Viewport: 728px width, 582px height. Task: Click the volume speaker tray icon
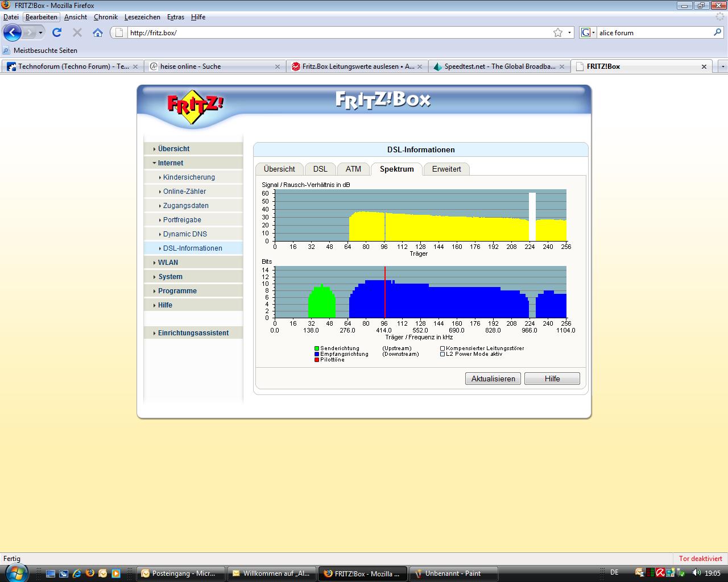pos(697,573)
